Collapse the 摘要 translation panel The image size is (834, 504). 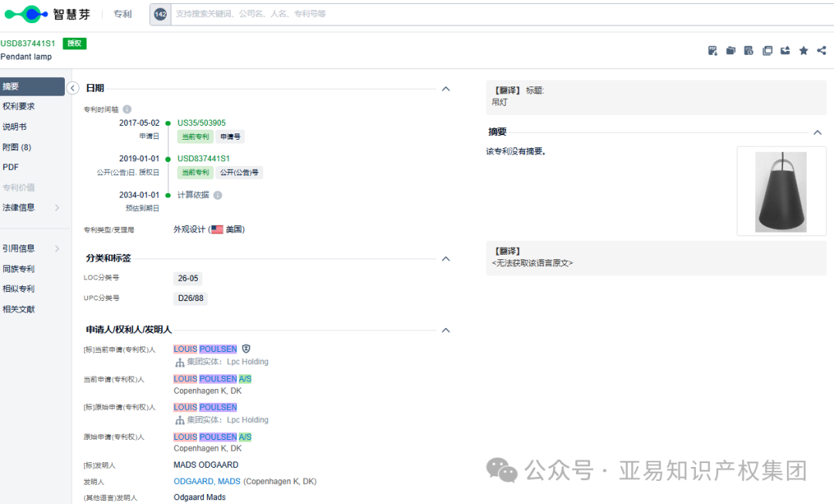817,132
